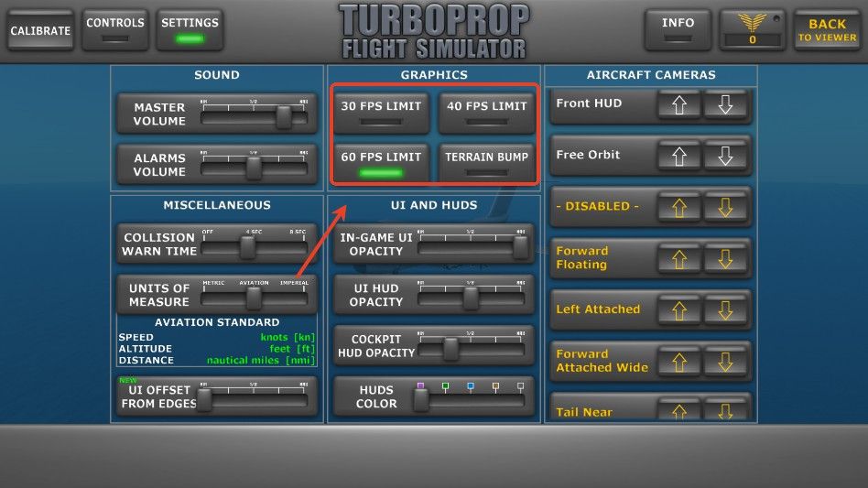Click the CALIBRATE button
This screenshot has height=488, width=868.
(x=40, y=30)
